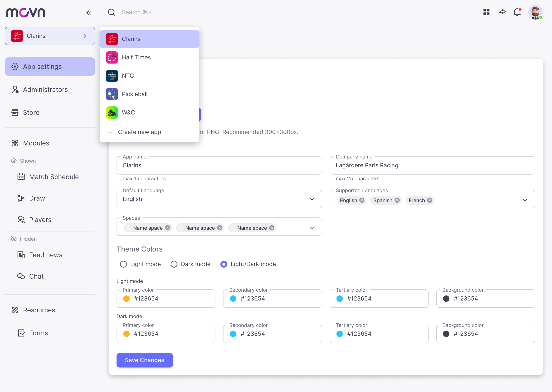Remove the Spanish language tag

click(x=397, y=200)
